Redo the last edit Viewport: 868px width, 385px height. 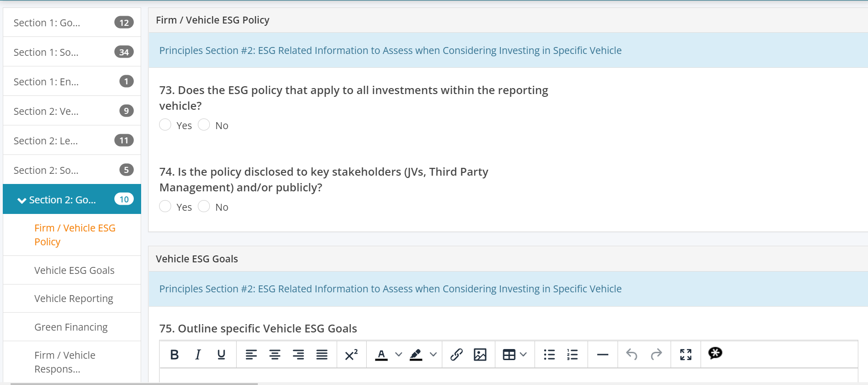click(x=656, y=355)
